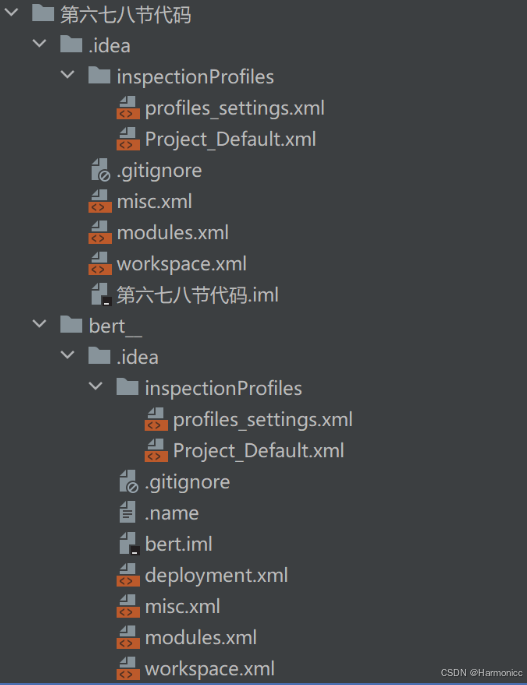Select workspace.xml name in root project's .idea
Image resolution: width=527 pixels, height=685 pixels.
tap(182, 264)
